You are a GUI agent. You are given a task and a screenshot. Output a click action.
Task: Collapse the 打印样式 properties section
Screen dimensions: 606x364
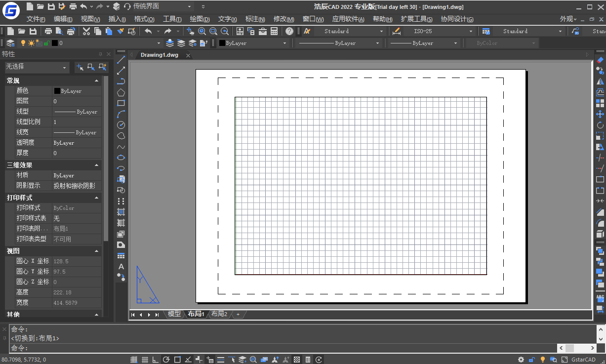click(97, 198)
